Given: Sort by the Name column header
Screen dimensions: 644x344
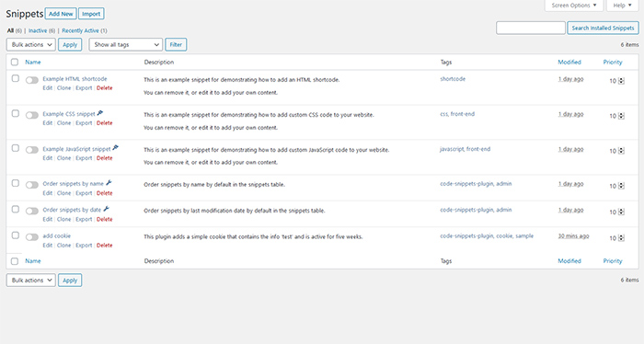Looking at the screenshot, I should click(x=33, y=63).
